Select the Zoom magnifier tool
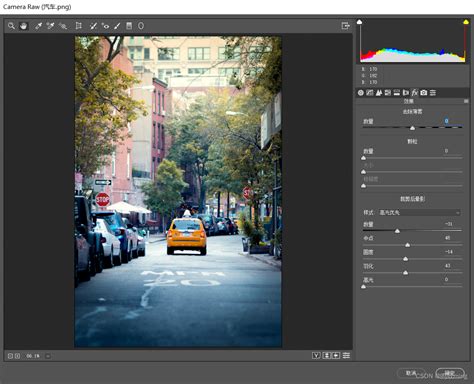This screenshot has height=384, width=474. point(11,26)
